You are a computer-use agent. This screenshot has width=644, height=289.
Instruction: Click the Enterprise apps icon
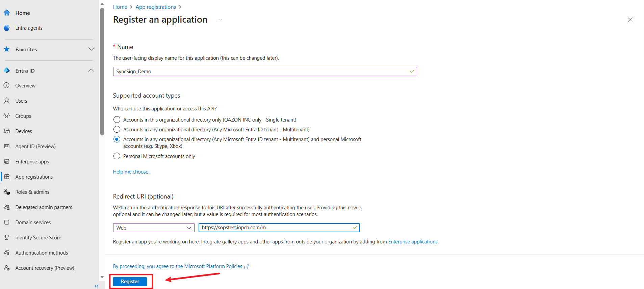[7, 161]
